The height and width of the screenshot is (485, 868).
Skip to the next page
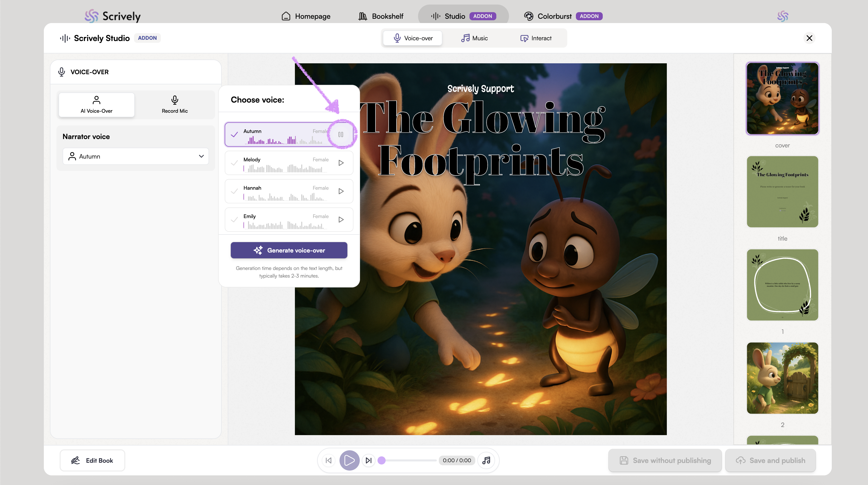pos(369,460)
